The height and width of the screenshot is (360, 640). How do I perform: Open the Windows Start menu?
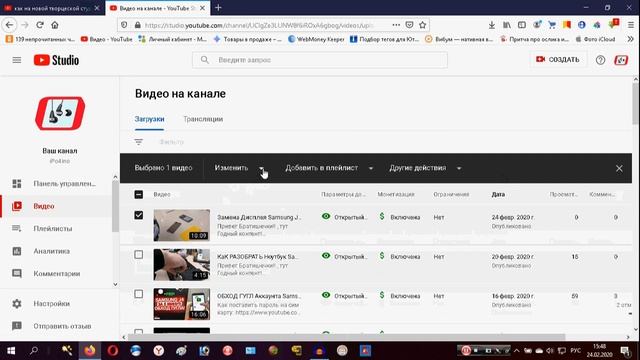[11, 350]
